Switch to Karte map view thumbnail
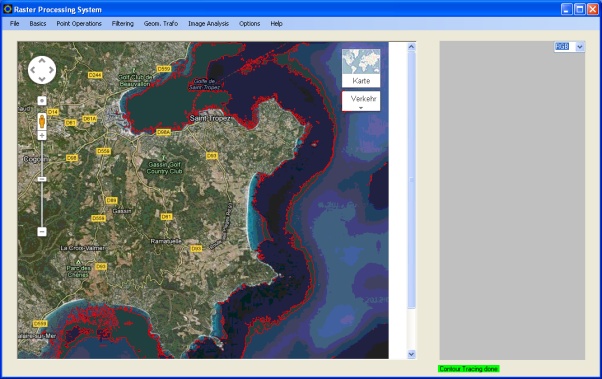Image resolution: width=602 pixels, height=379 pixels. pyautogui.click(x=361, y=68)
